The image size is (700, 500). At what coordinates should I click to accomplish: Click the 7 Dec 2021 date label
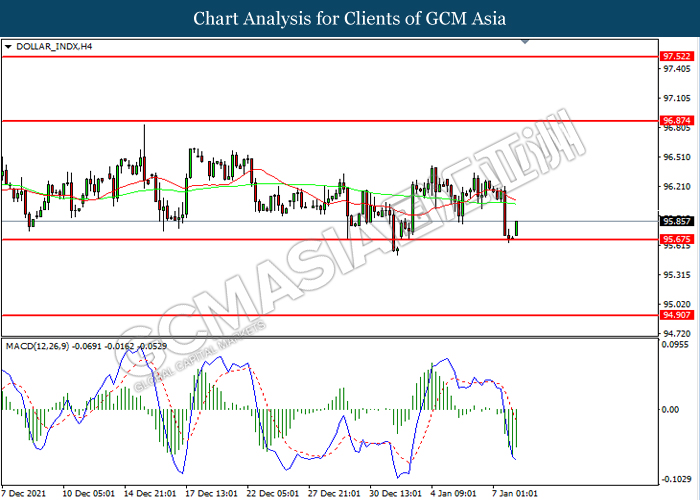pos(24,493)
